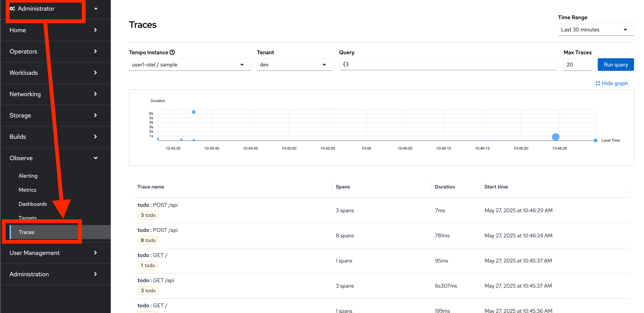Image resolution: width=644 pixels, height=313 pixels.
Task: Sort by Spans column header
Action: pyautogui.click(x=343, y=187)
